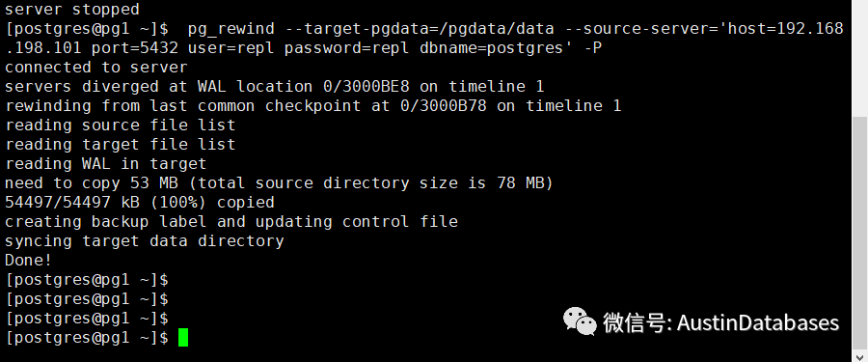Screen dimensions: 868x362
Task: Click the checkpoint value 0/3000B78
Action: click(x=444, y=106)
